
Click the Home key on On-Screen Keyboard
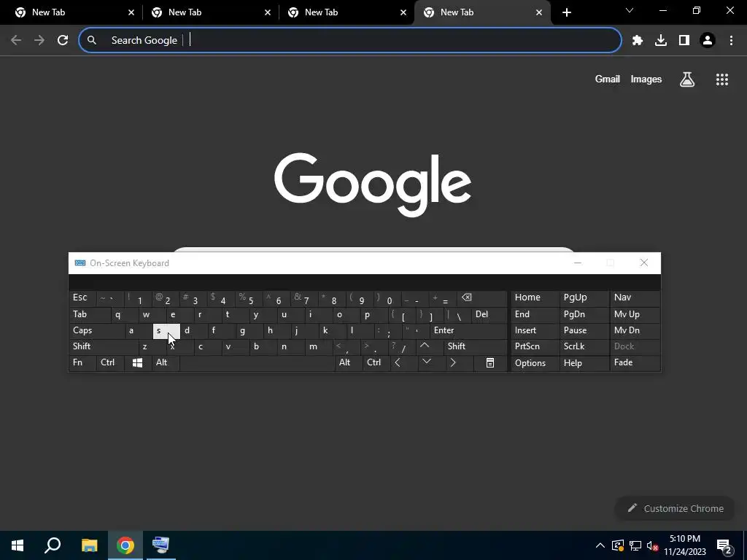(x=534, y=297)
